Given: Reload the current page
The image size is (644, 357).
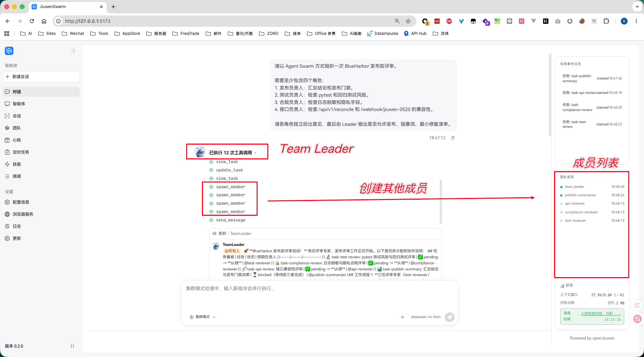Looking at the screenshot, I should (32, 21).
